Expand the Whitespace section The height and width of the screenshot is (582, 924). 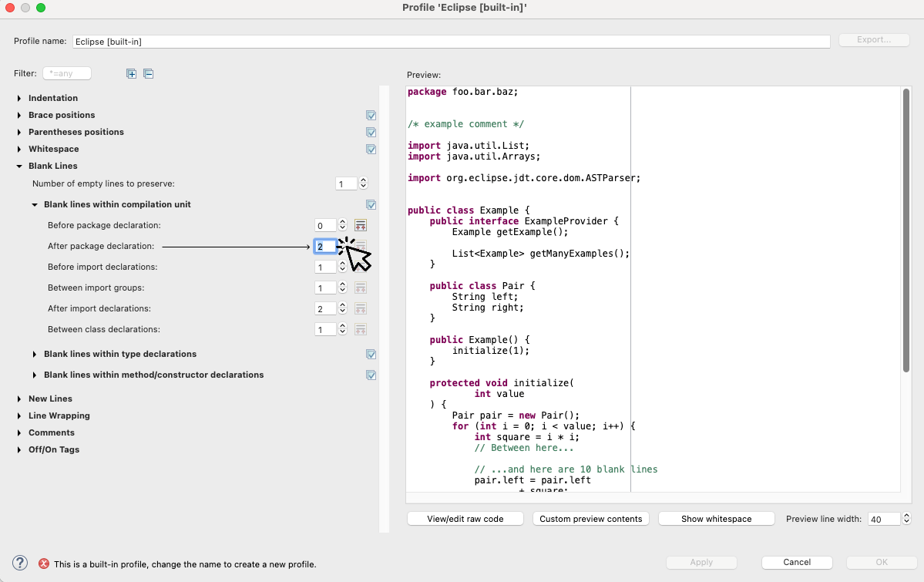[x=19, y=150]
